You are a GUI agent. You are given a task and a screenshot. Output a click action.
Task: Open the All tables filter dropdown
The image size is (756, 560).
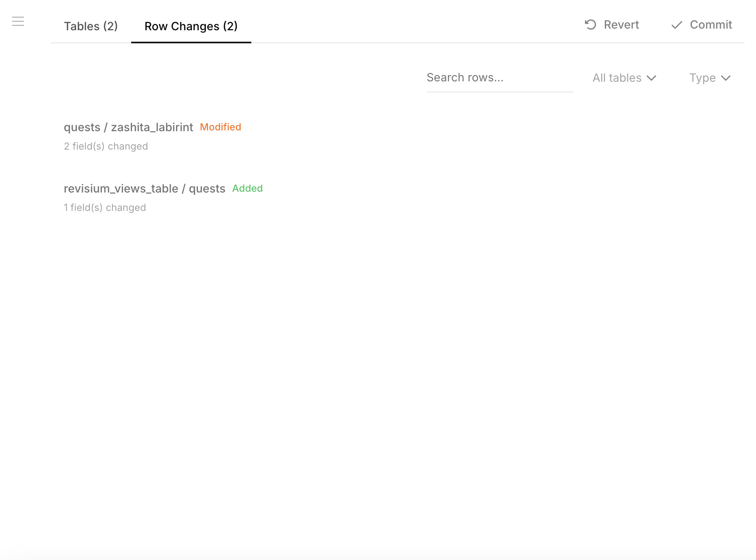(x=624, y=78)
